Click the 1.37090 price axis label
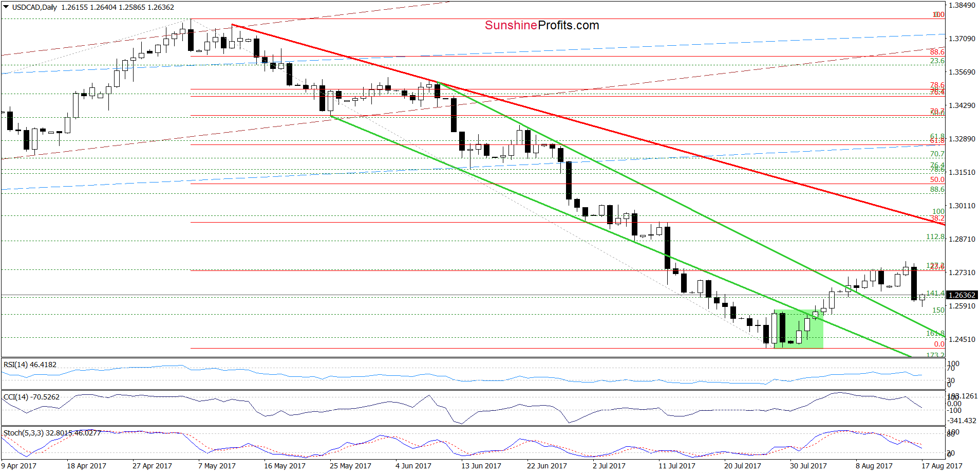Screen dimensions: 980x473 coord(962,39)
